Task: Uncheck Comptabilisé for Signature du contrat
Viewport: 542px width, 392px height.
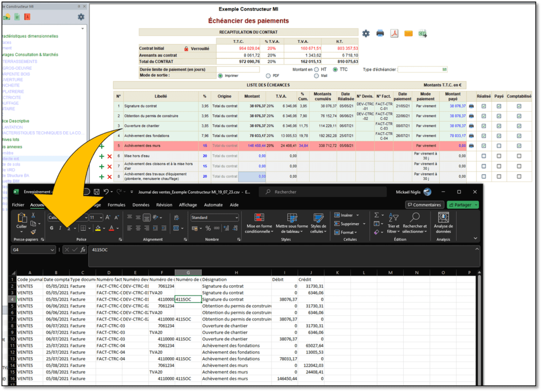Action: point(519,106)
